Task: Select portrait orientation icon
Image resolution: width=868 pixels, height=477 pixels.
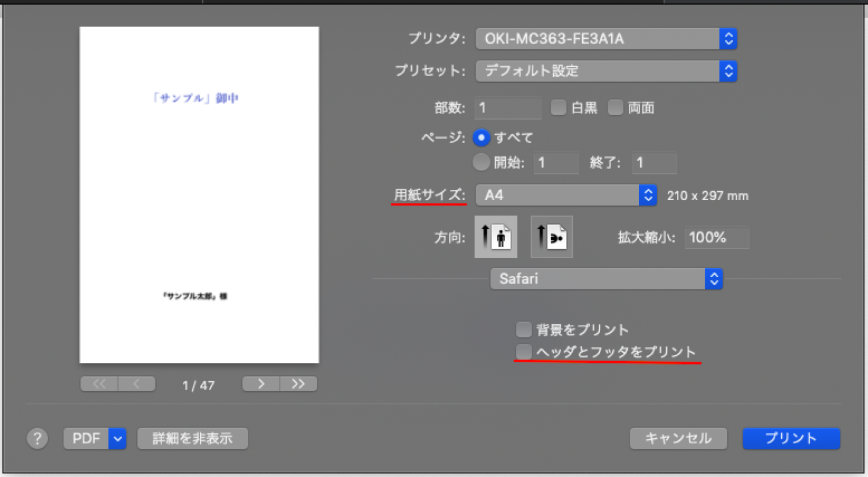Action: click(496, 237)
